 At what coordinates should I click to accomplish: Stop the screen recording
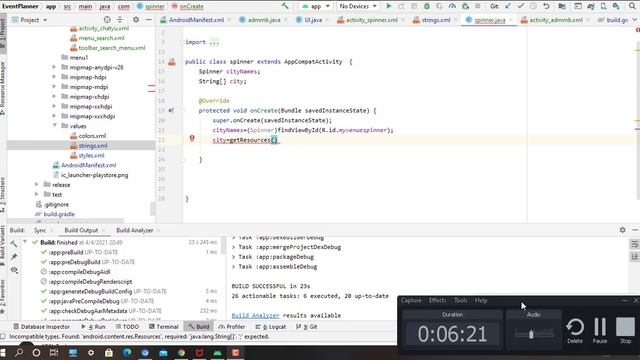(625, 330)
